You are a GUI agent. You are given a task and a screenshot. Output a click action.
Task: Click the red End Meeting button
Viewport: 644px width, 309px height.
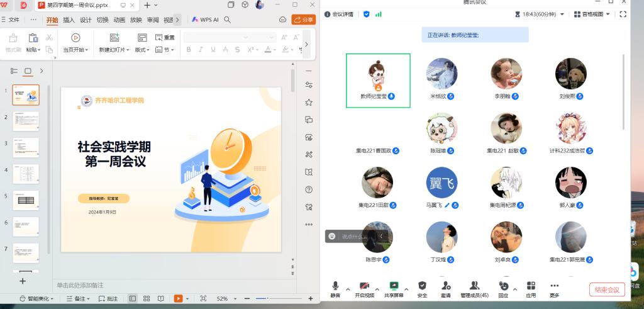607,289
